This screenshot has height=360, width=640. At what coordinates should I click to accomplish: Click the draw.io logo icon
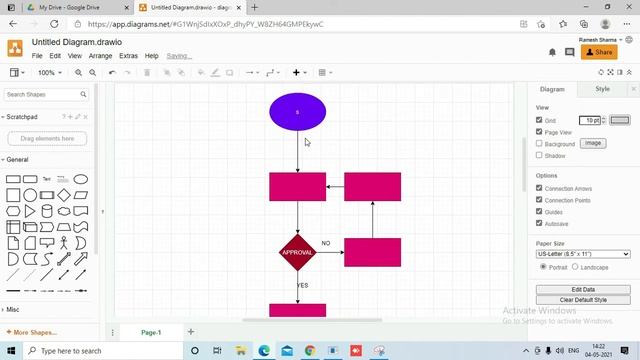click(15, 48)
